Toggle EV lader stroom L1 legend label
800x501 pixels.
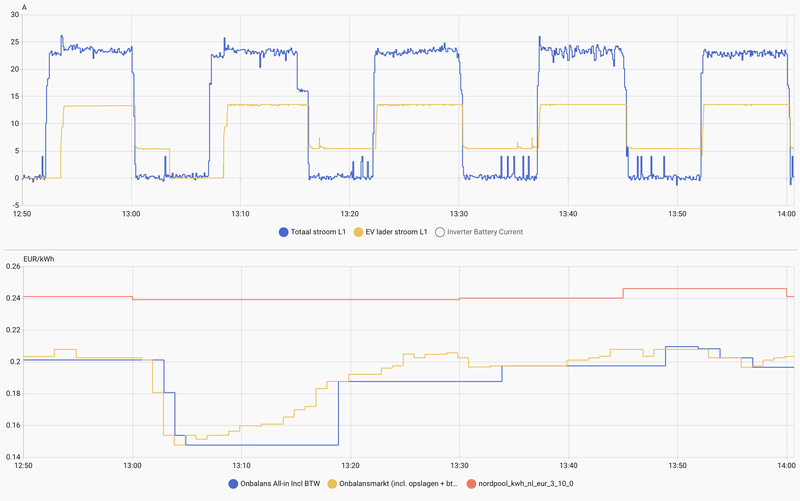(396, 232)
